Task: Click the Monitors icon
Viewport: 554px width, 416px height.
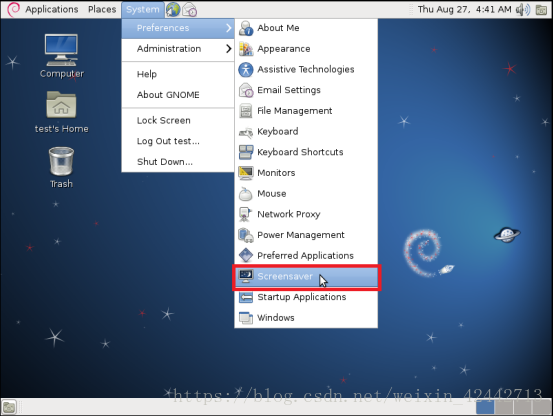Action: [246, 173]
